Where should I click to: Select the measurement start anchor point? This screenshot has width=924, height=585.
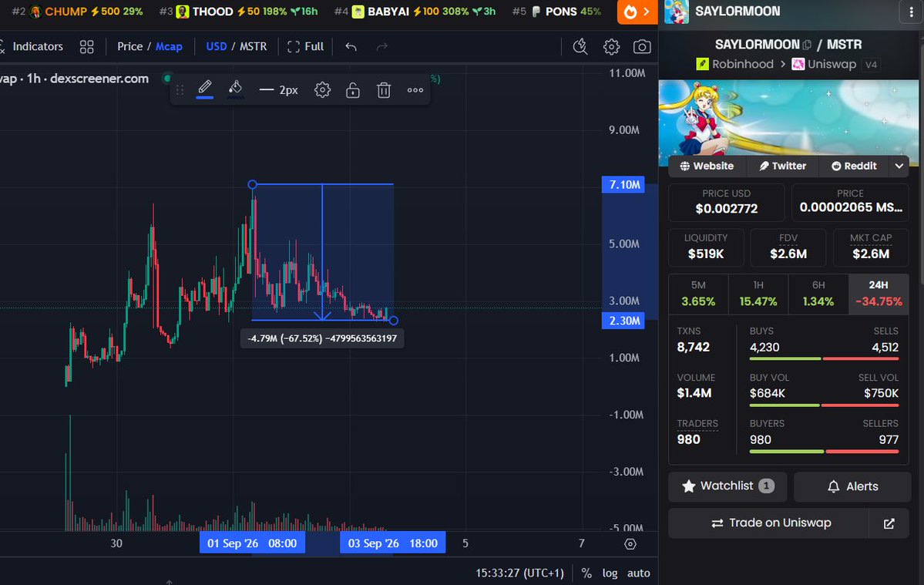(x=252, y=184)
